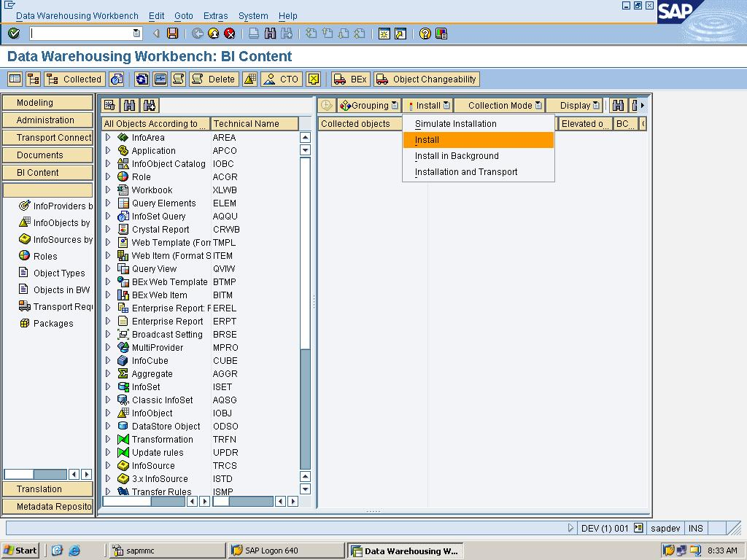Open the Grouping dropdown
Image resolution: width=747 pixels, height=560 pixels.
368,105
